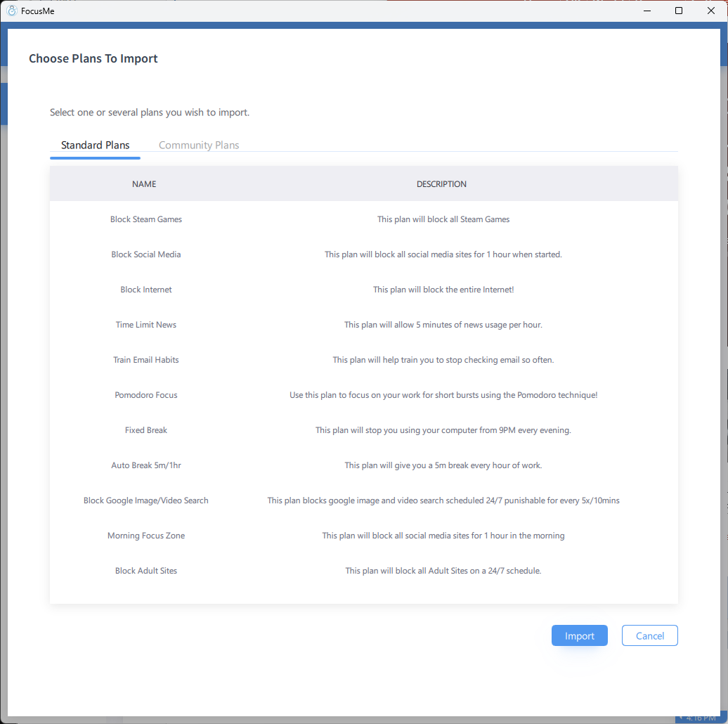Viewport: 728px width, 724px height.
Task: Open the Community Plans tab
Action: [x=199, y=145]
